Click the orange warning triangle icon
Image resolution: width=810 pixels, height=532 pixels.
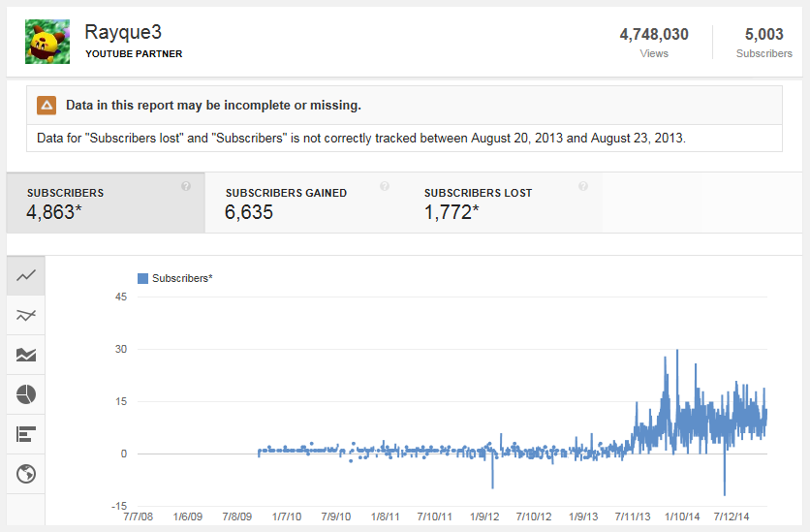coord(47,106)
